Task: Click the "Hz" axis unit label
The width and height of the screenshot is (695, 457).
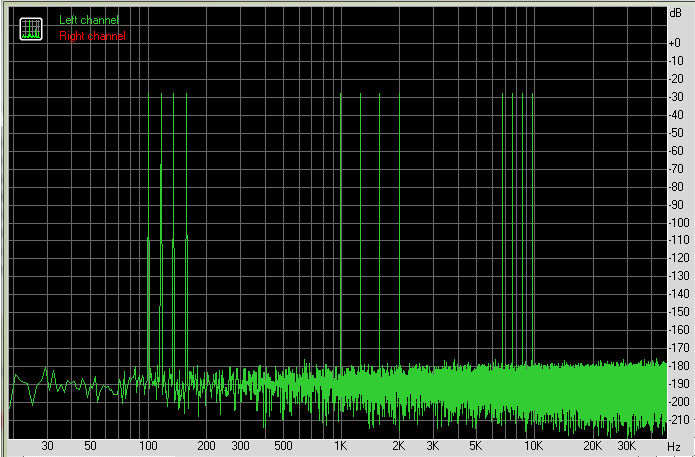Action: 674,446
